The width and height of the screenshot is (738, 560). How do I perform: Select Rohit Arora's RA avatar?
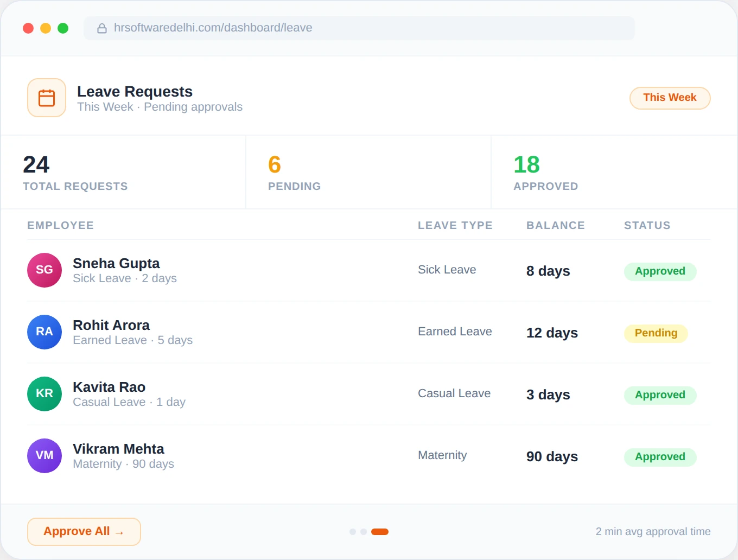(x=44, y=332)
